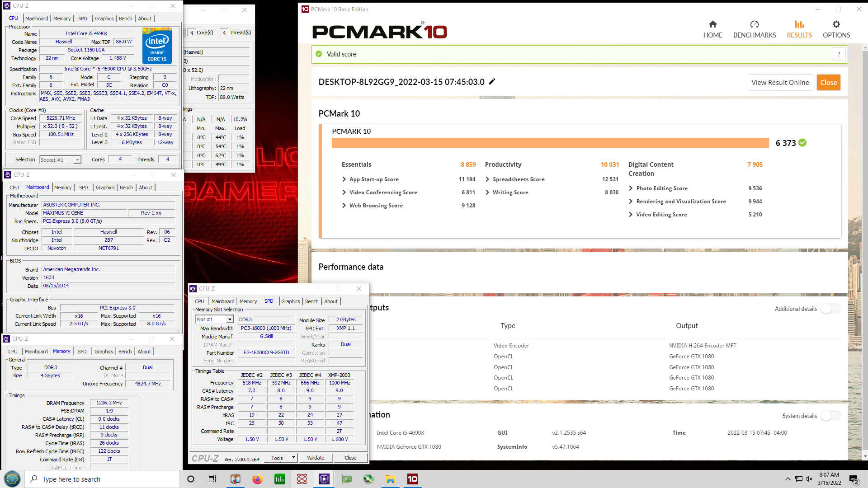
Task: Click the pencil icon to rename result
Action: coord(492,81)
